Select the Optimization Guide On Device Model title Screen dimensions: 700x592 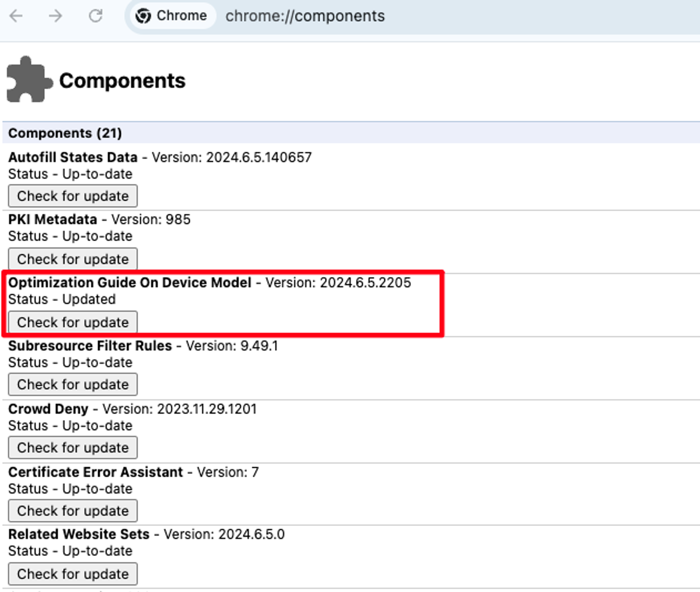[130, 282]
